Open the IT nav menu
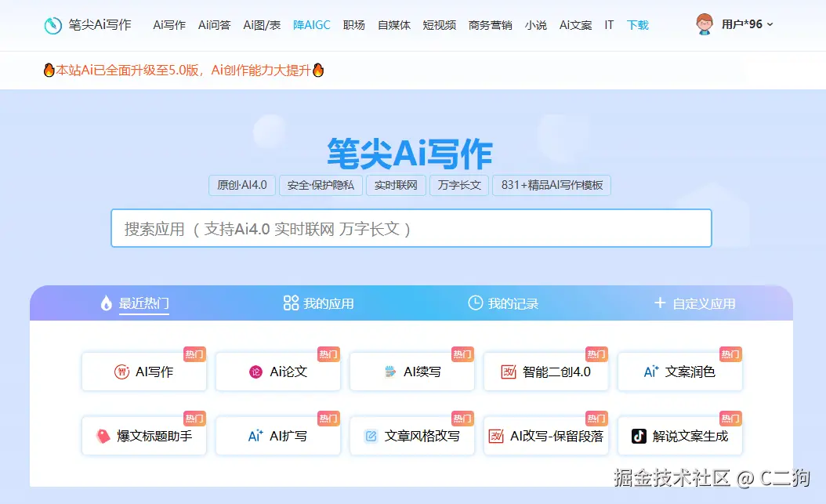Screen dimensions: 826x504 click(609, 25)
